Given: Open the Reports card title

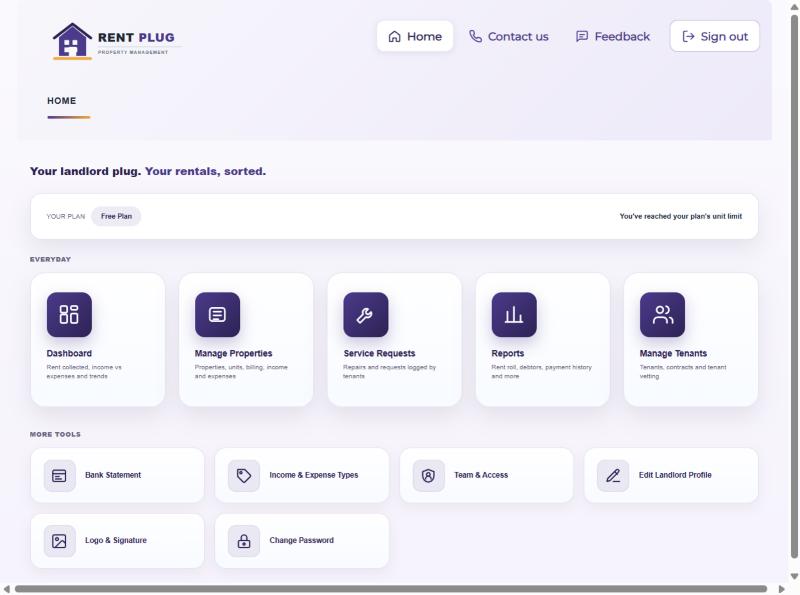Looking at the screenshot, I should point(508,353).
